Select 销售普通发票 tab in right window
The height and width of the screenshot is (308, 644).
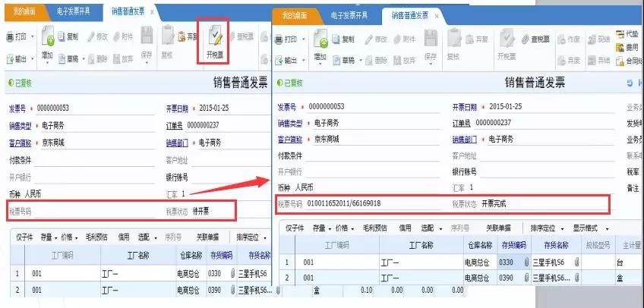pyautogui.click(x=409, y=16)
